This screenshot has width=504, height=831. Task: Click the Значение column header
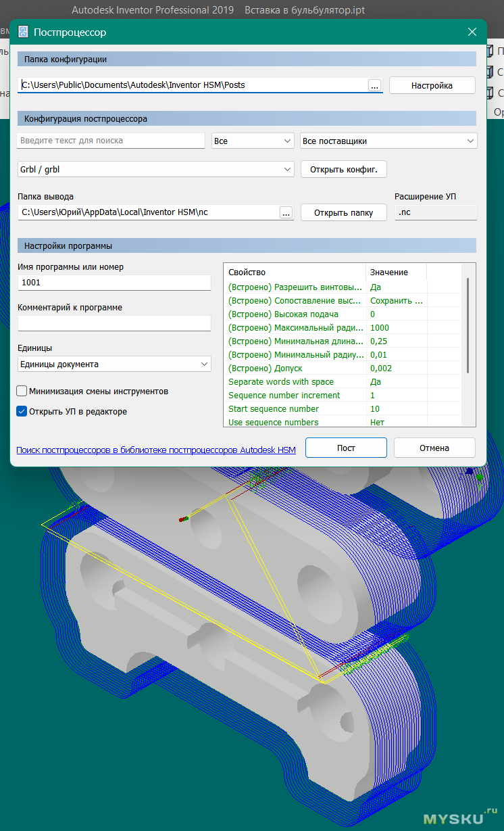click(396, 272)
